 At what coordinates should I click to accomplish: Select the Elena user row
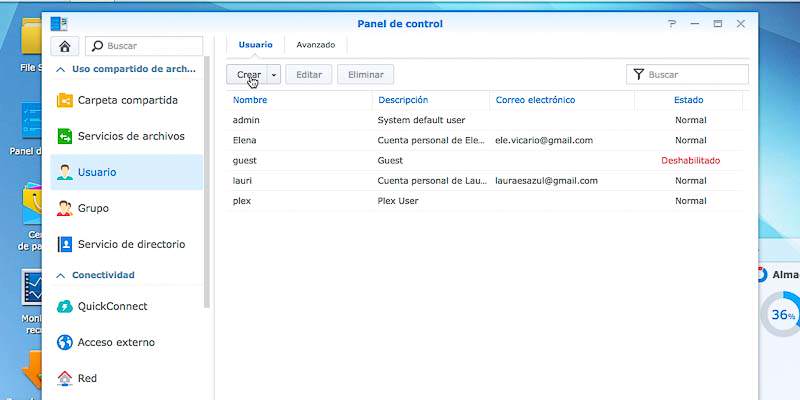485,140
